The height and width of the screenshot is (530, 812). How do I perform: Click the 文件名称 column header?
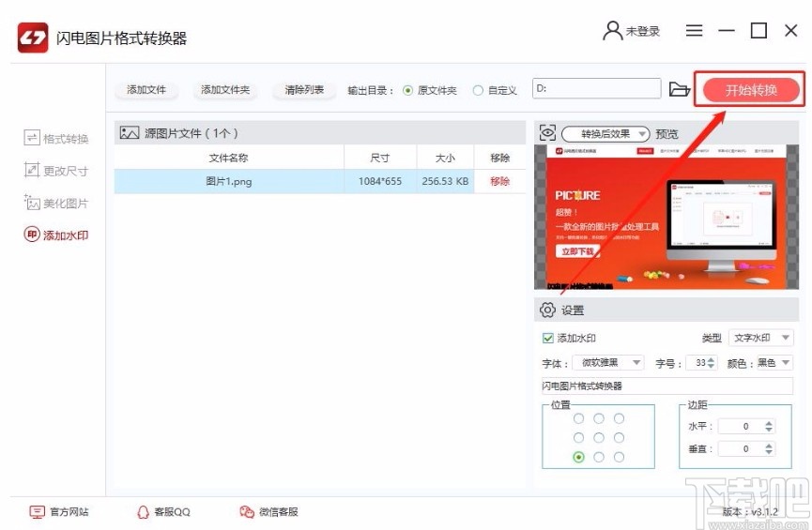tap(228, 158)
